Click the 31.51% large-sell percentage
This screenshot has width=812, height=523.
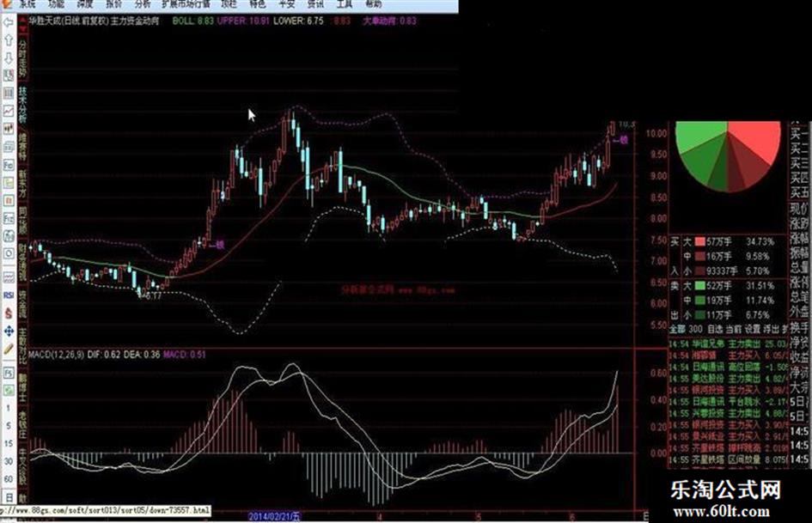(760, 285)
